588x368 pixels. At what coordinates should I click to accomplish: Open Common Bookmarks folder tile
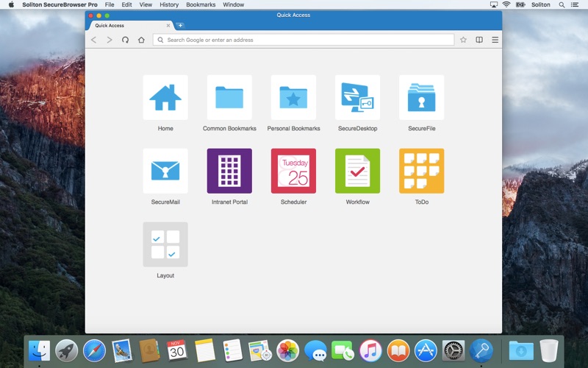click(x=229, y=97)
